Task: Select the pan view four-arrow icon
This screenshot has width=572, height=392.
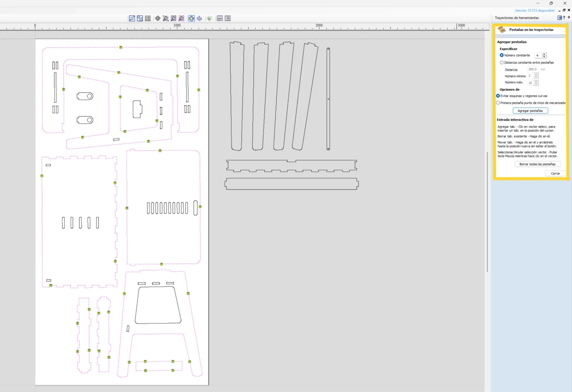Action: (x=158, y=19)
